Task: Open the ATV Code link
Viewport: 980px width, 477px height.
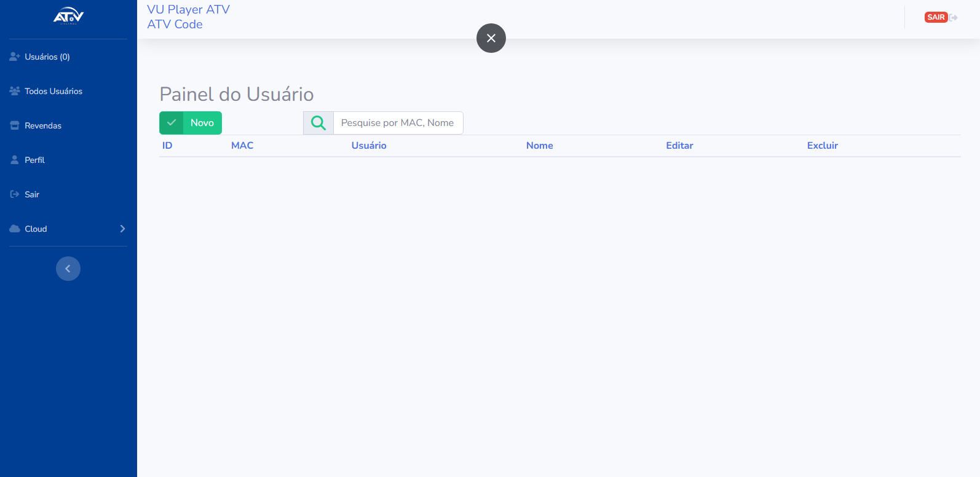Action: pyautogui.click(x=175, y=25)
